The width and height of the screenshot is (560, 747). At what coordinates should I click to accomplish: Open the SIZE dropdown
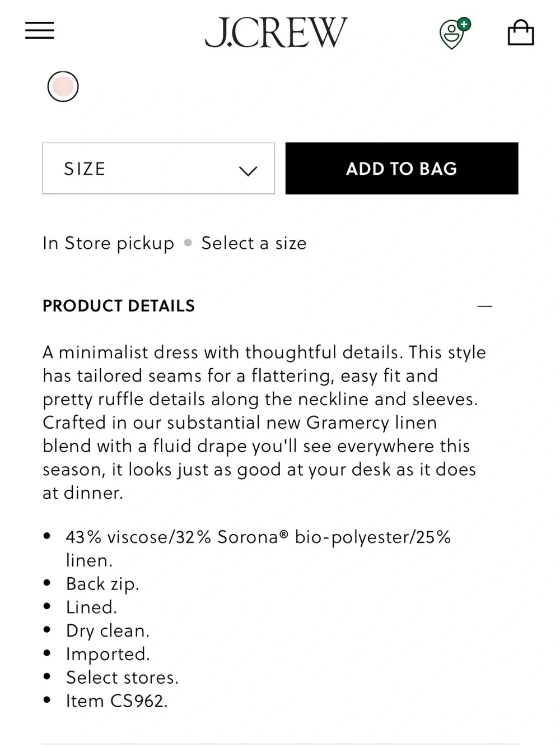coord(158,169)
